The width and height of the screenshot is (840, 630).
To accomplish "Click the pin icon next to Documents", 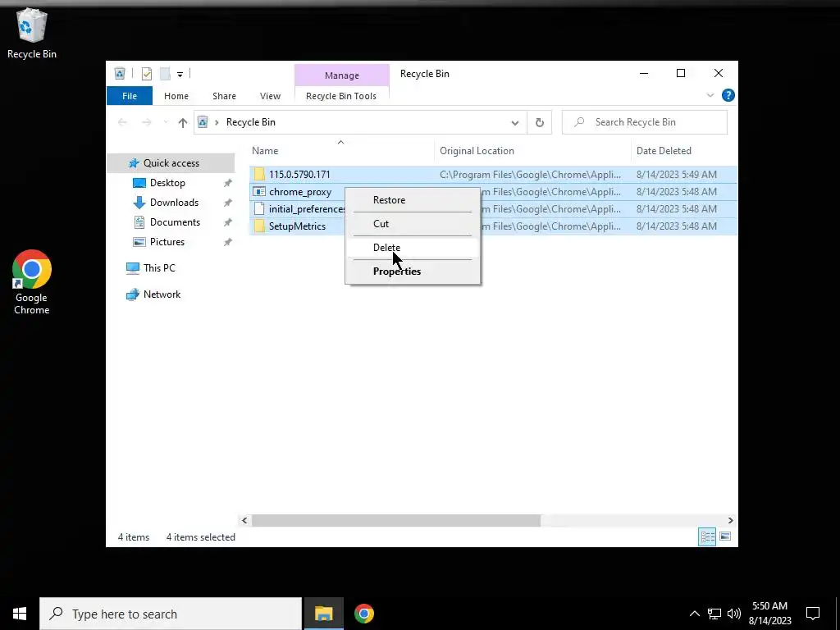I will [x=228, y=222].
